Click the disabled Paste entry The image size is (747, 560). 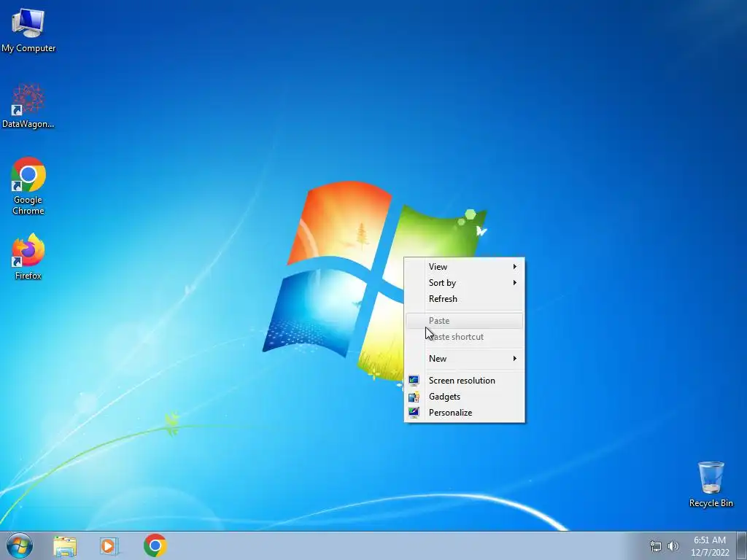coord(465,321)
